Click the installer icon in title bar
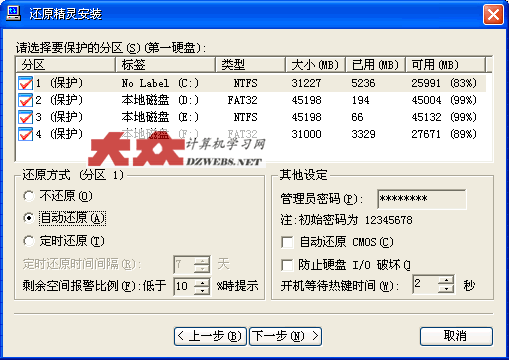509x360 pixels. [x=13, y=14]
